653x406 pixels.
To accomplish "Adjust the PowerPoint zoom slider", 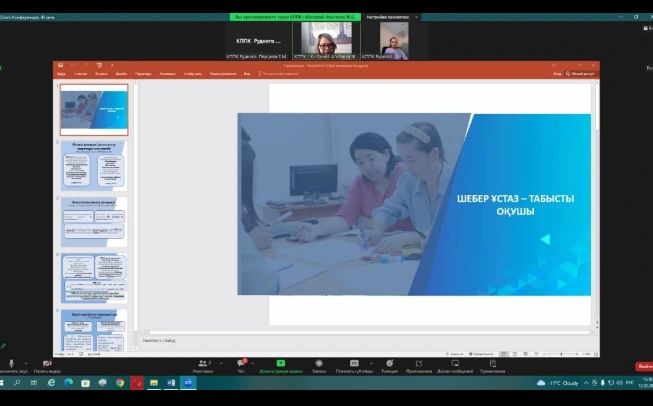I will click(x=562, y=354).
